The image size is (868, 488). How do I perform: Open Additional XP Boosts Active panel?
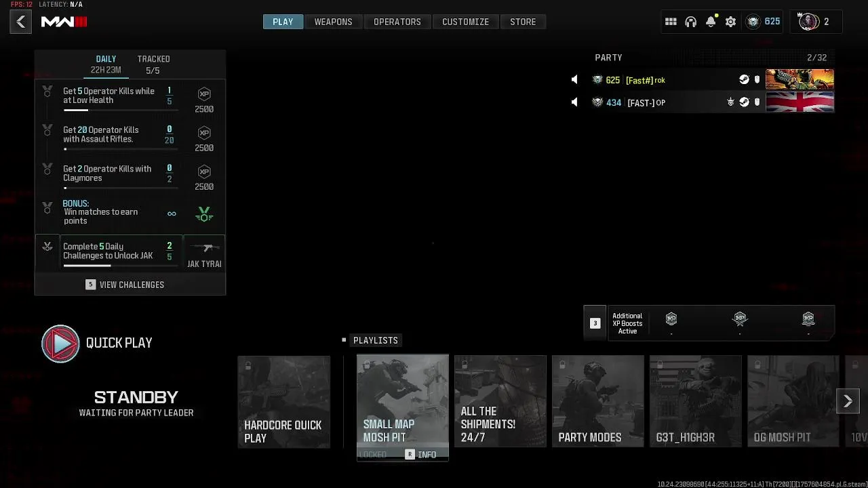click(709, 323)
